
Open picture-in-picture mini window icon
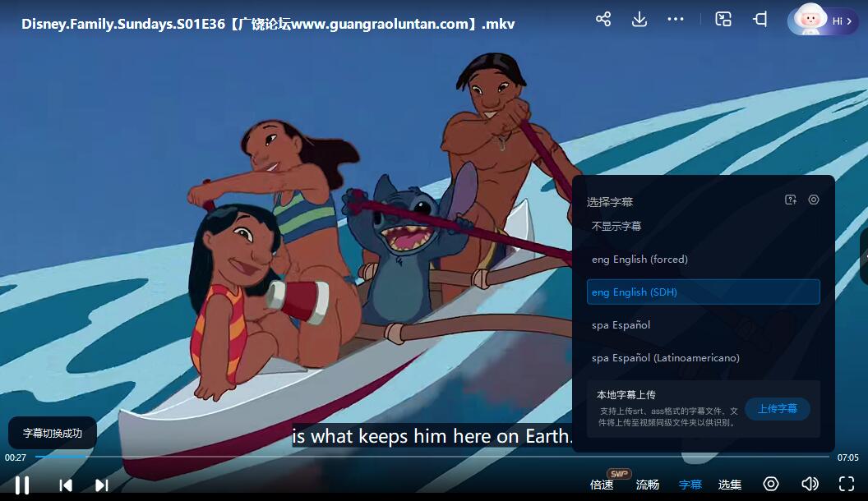723,20
